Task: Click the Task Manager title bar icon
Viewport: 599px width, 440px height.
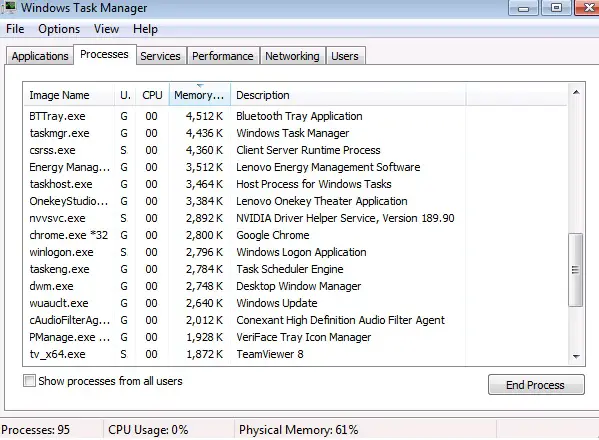Action: 8,7
